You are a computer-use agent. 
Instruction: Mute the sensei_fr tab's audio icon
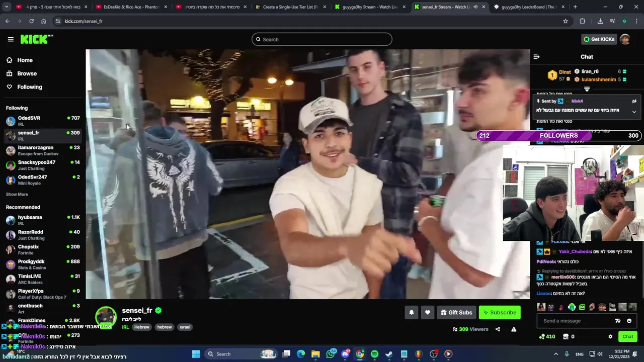pos(475,7)
